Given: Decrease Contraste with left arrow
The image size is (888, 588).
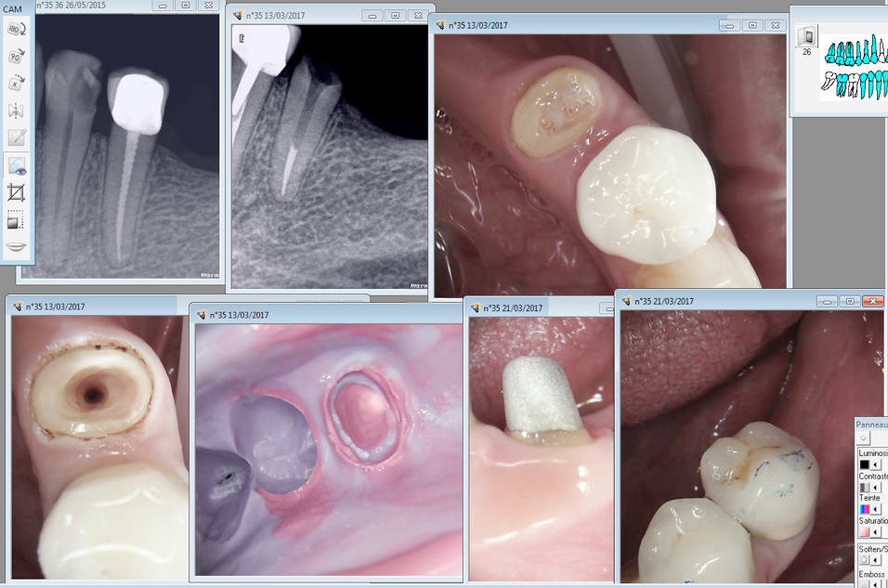Looking at the screenshot, I should 875,487.
